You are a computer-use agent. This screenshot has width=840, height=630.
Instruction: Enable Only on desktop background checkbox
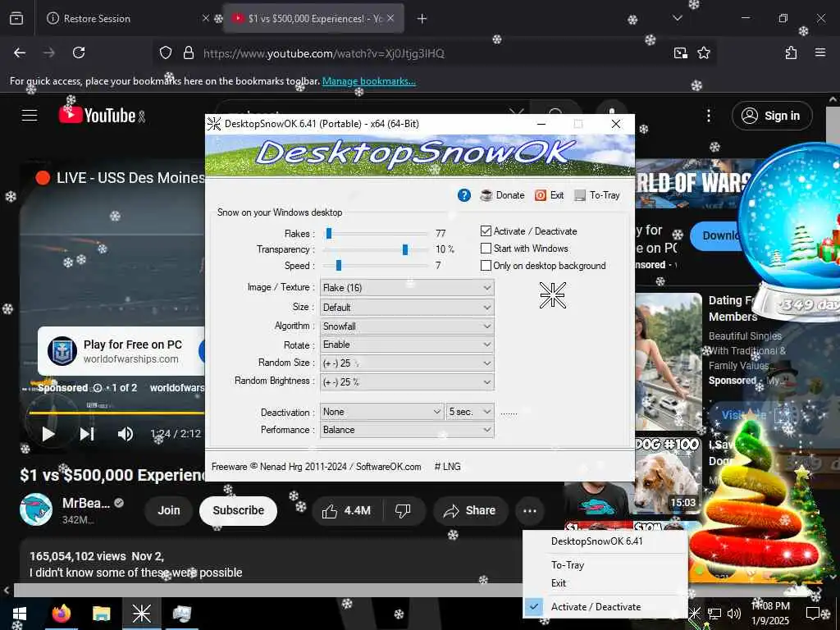pyautogui.click(x=486, y=265)
